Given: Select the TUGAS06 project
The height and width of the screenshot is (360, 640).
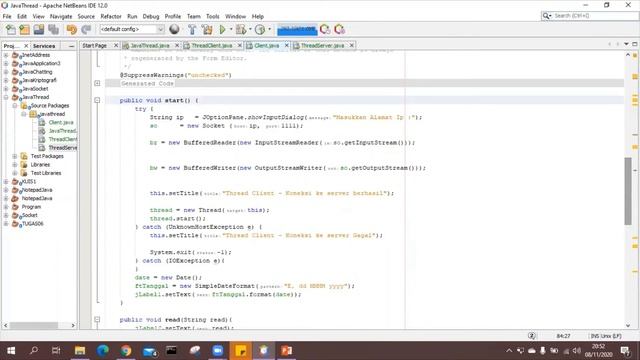Looking at the screenshot, I should pos(33,224).
